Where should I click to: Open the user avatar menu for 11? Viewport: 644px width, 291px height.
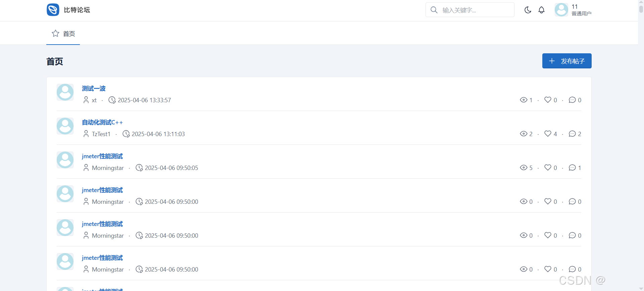tap(561, 10)
